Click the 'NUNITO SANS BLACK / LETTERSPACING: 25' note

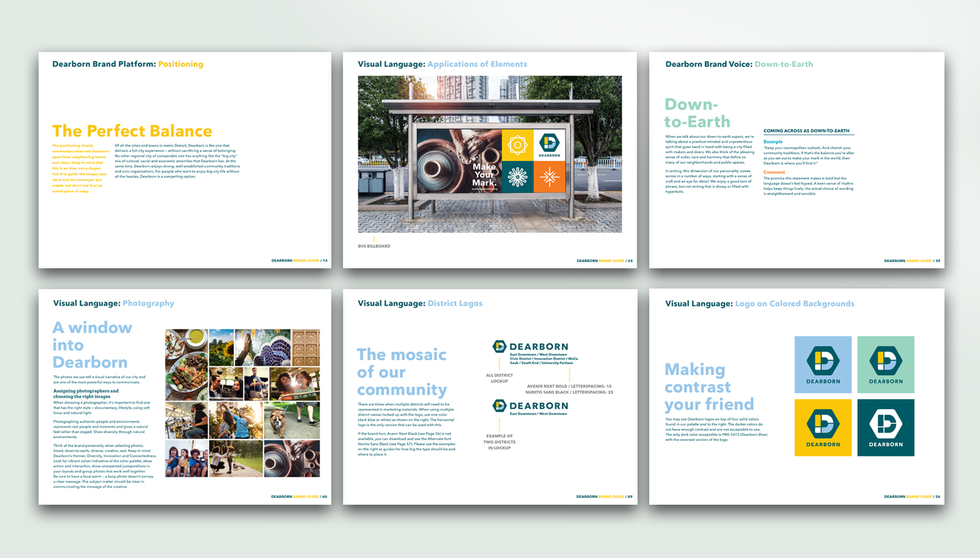pos(569,392)
